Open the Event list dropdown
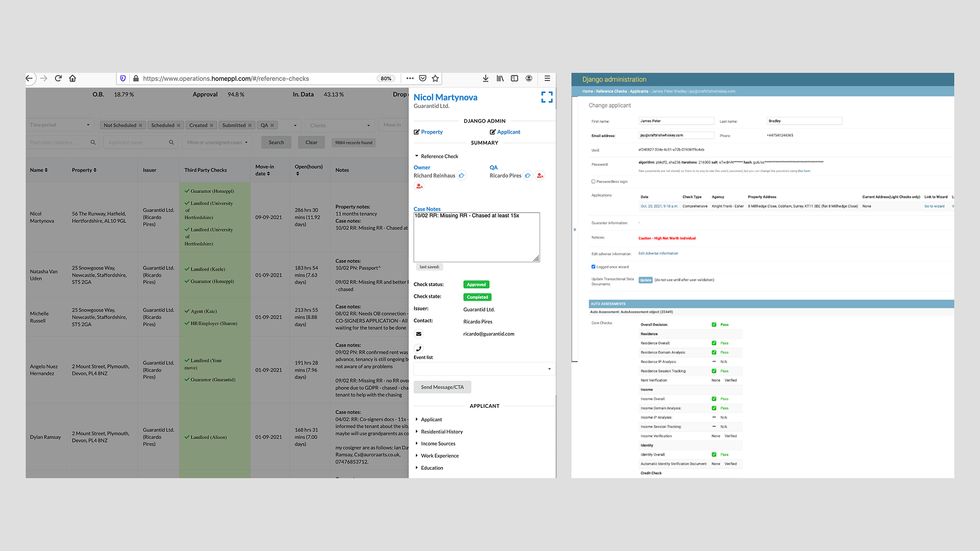Image resolution: width=980 pixels, height=551 pixels. point(484,369)
